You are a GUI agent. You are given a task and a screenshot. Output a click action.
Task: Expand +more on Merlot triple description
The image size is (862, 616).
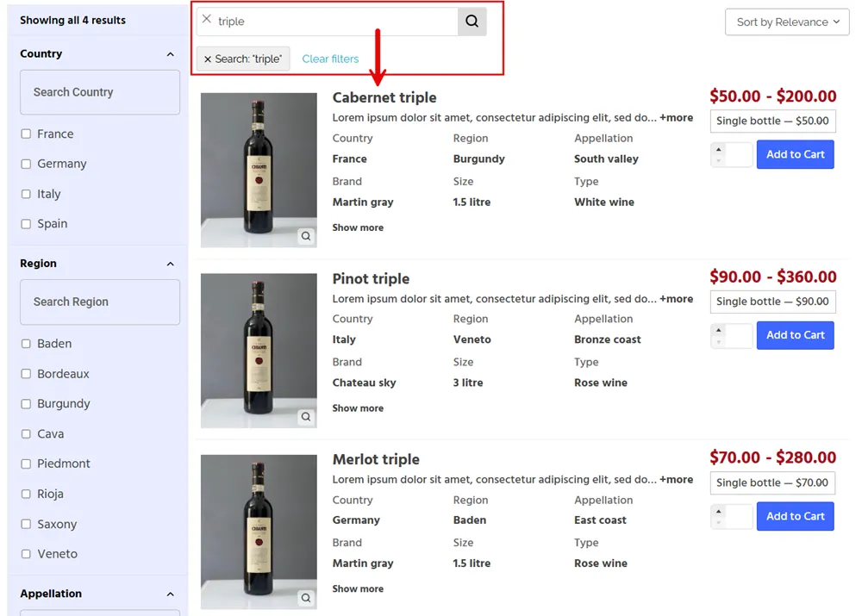[x=676, y=480]
